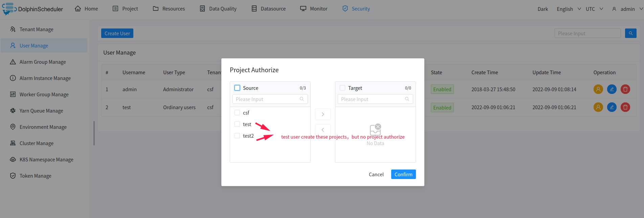Open the Datasource menu

pos(269,8)
